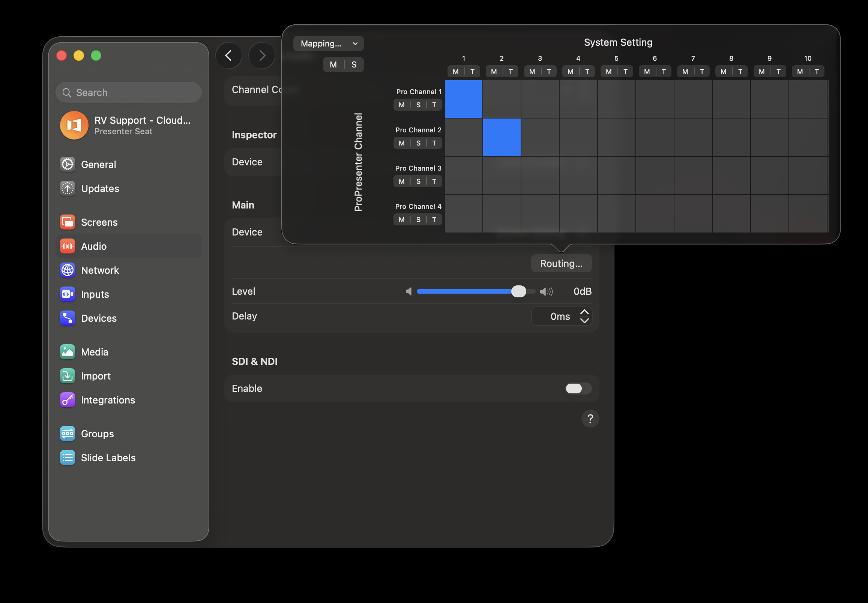Open the Integrations sidebar icon
Viewport: 868px width, 603px height.
pos(68,400)
